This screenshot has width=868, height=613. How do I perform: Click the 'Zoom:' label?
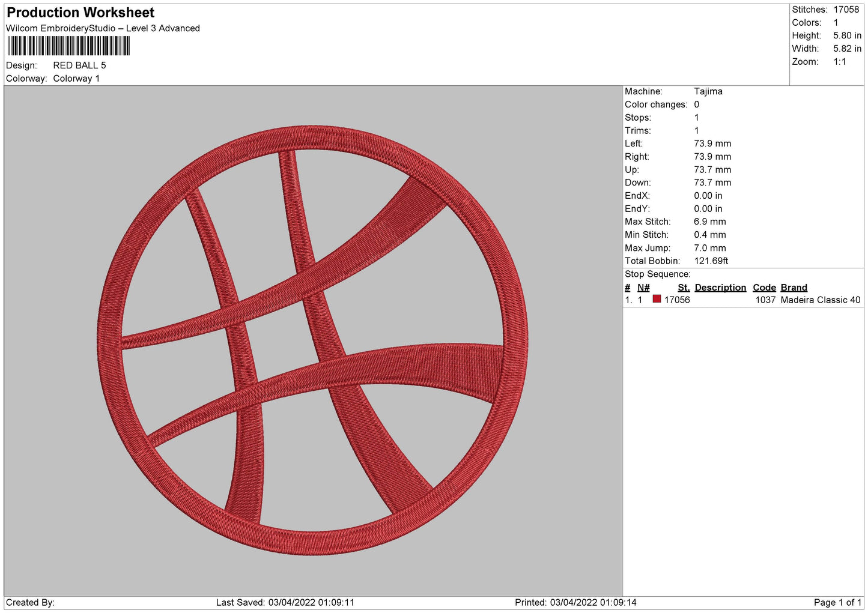[806, 62]
